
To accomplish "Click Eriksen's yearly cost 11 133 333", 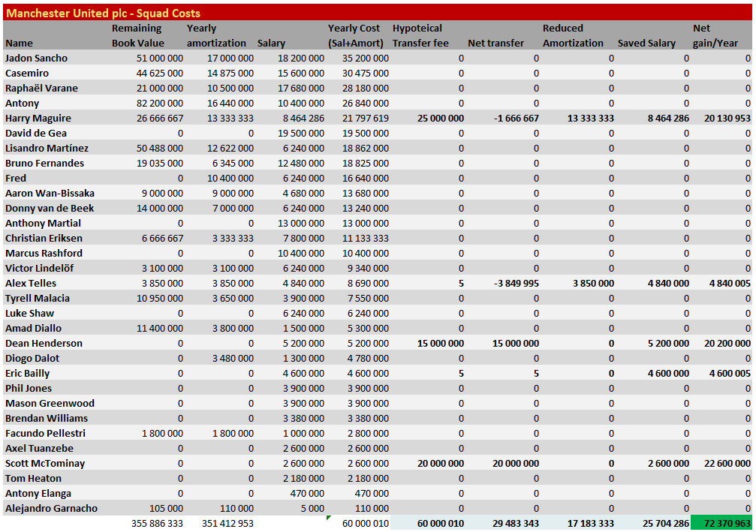I will coord(366,238).
